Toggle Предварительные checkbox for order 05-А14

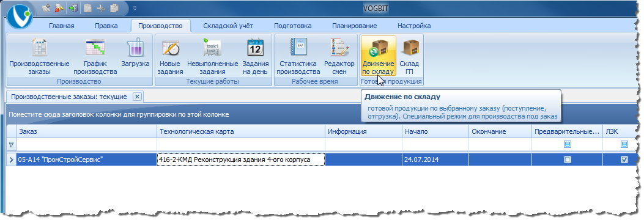(567, 159)
